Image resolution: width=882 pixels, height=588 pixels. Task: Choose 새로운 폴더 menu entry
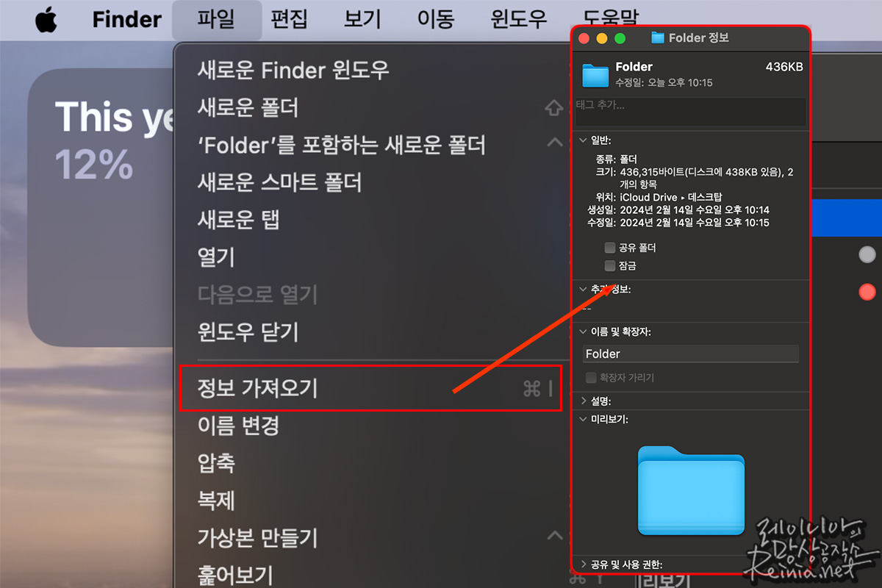coord(248,108)
